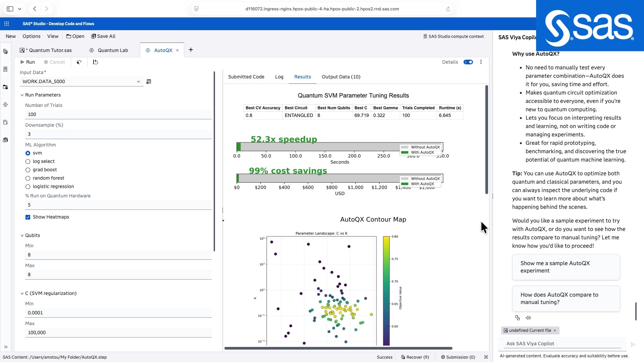The width and height of the screenshot is (644, 362).
Task: Turn off the Details toggle switch
Action: pyautogui.click(x=468, y=62)
